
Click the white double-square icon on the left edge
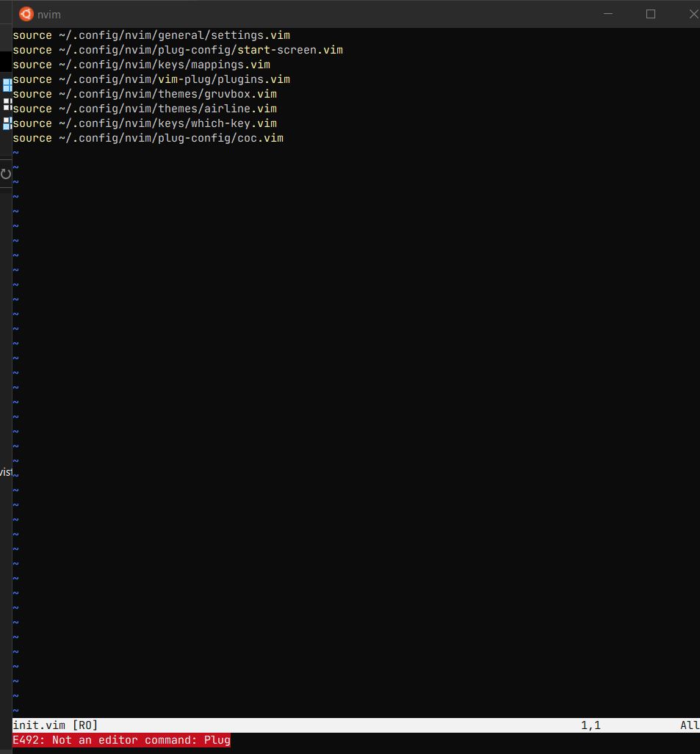[7, 105]
